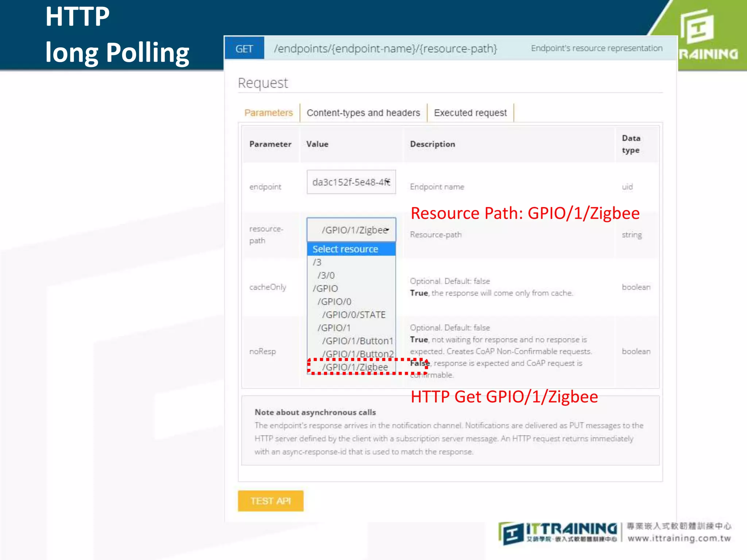
Task: Click 'Note about asynchronous calls' heading
Action: coord(315,412)
